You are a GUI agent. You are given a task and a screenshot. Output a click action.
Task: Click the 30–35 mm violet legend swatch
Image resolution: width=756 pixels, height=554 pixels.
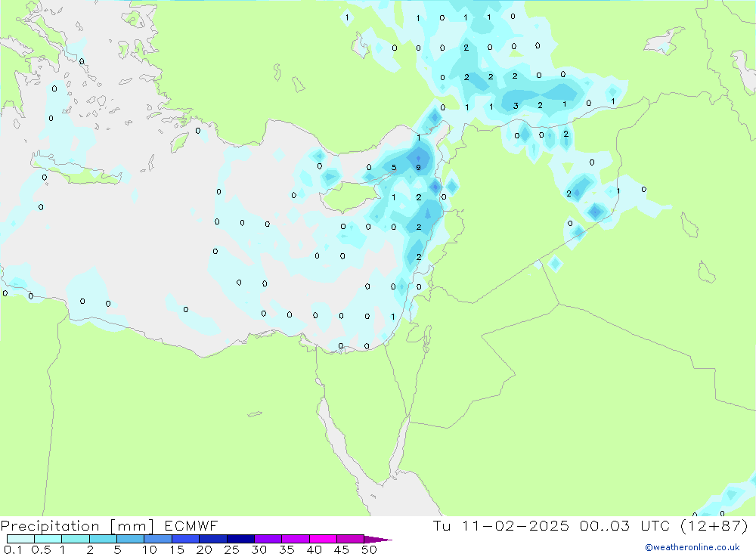(268, 539)
